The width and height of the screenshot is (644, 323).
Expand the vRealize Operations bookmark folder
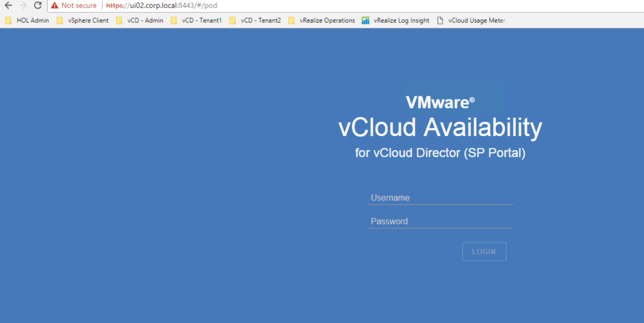point(321,20)
